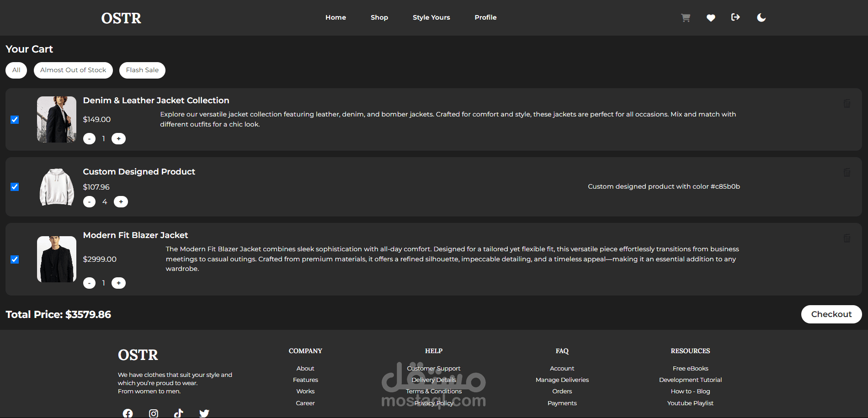This screenshot has height=418, width=868.
Task: Open the Instagram icon in footer
Action: tap(154, 413)
